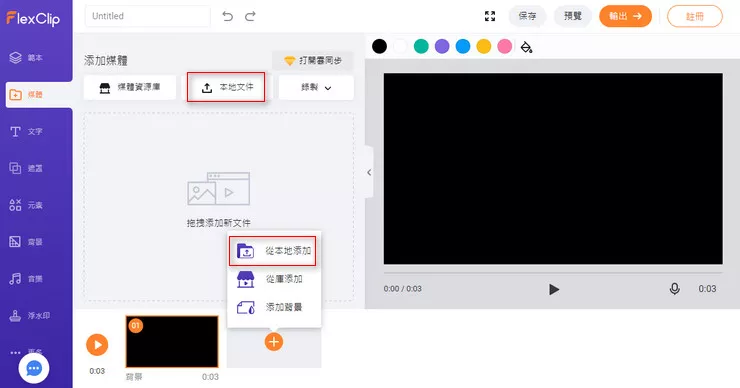Pick the yellow color swatch
740x388 pixels.
click(484, 46)
